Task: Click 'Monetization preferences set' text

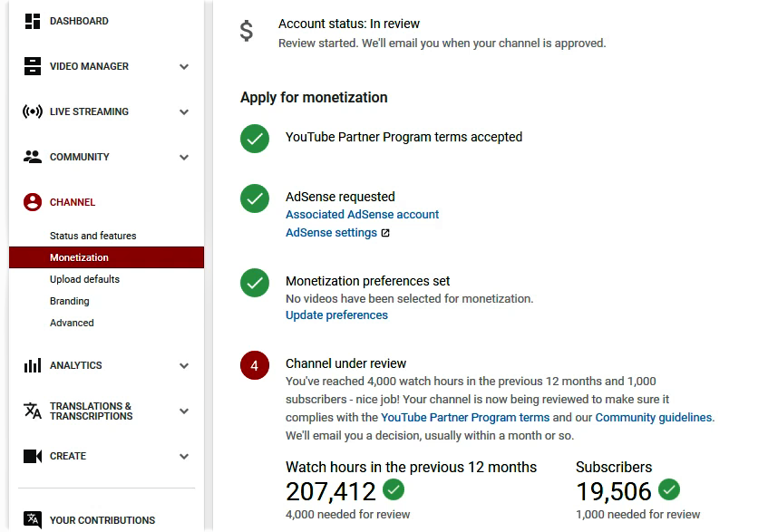Action: pos(367,281)
